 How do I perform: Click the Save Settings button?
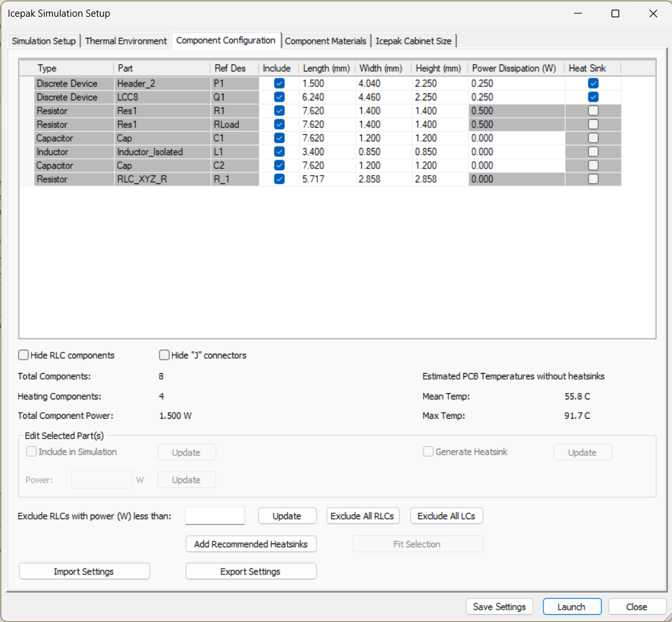tap(499, 606)
